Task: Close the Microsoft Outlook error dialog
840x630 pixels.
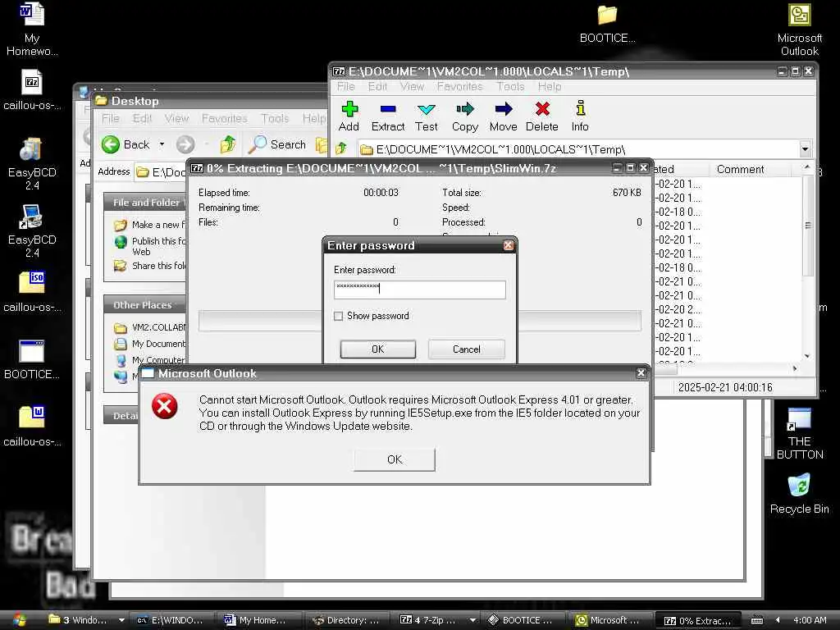Action: (641, 373)
